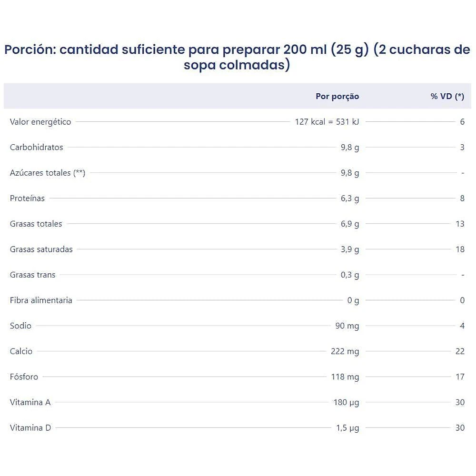Select the Proteínas 6,3 g value
The width and height of the screenshot is (476, 476).
[350, 198]
